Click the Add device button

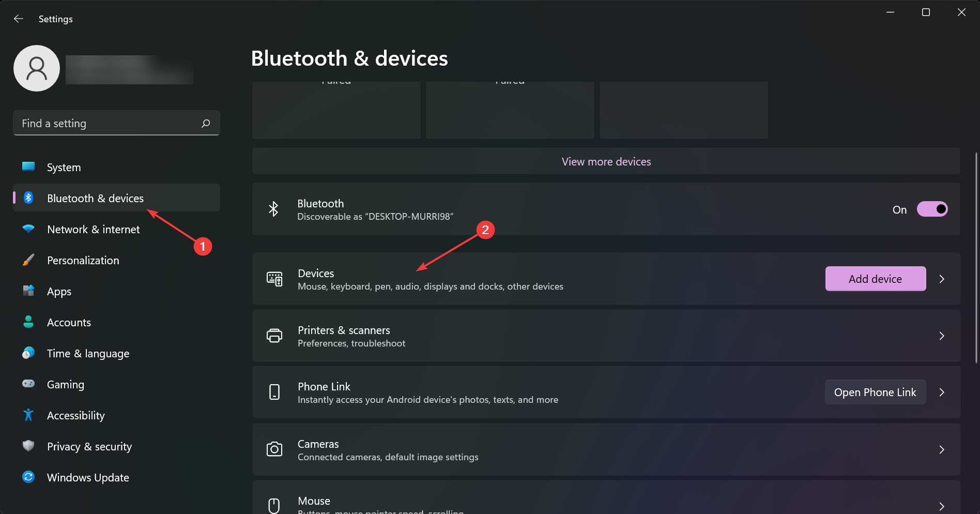(875, 279)
